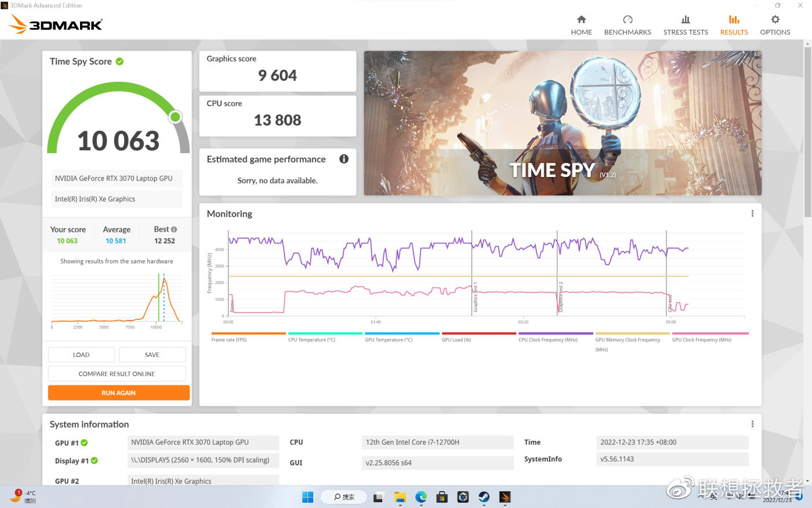812x508 pixels.
Task: Toggle the Frame rate (FPS) legend
Action: pos(248,337)
